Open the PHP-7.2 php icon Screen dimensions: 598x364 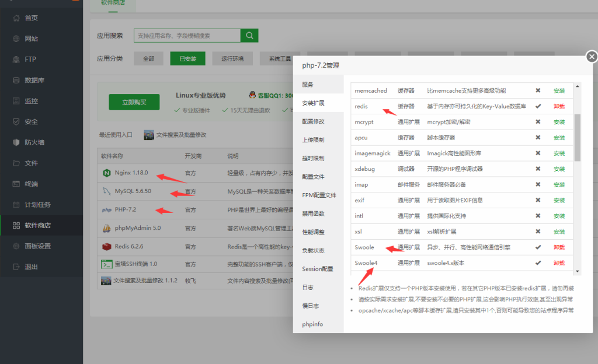tap(107, 209)
